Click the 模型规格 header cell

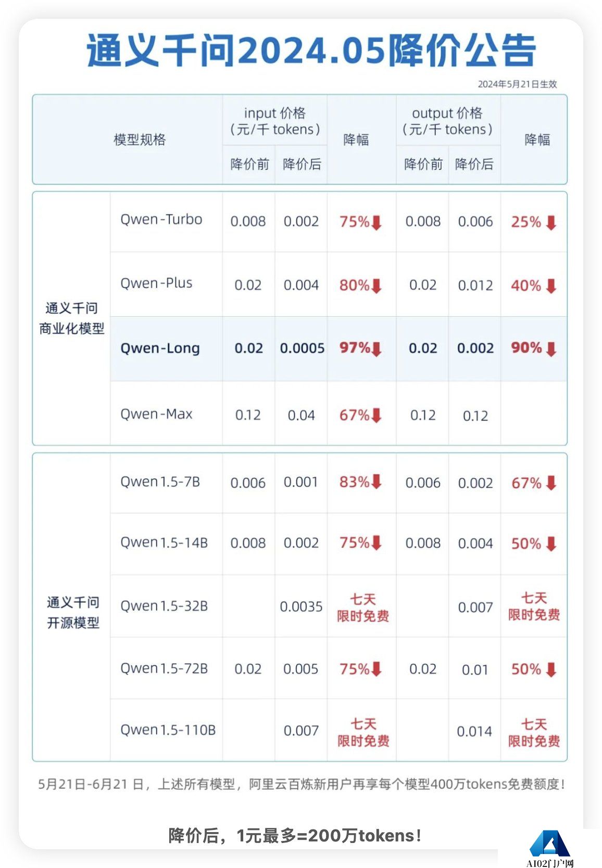pyautogui.click(x=140, y=140)
